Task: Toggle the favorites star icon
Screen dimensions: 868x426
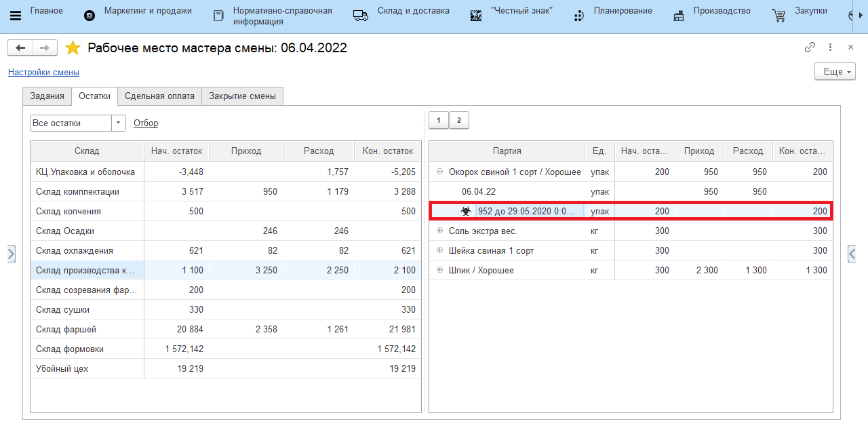Action: point(73,48)
